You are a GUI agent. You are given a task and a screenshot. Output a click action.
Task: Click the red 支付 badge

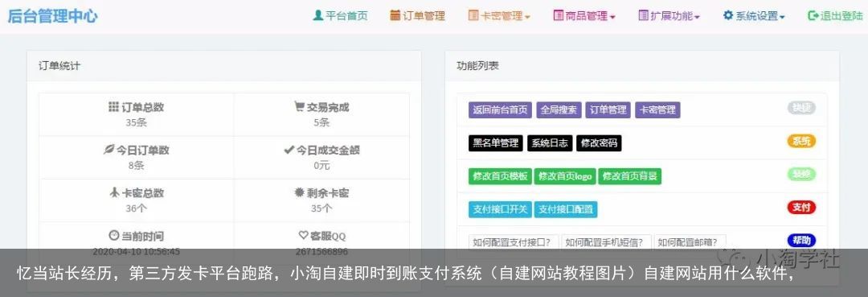(801, 207)
